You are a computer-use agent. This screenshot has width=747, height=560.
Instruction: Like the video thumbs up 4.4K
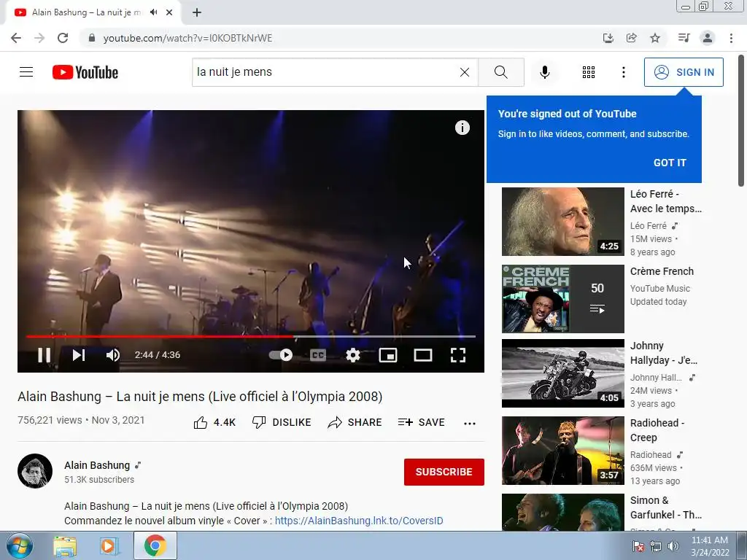click(x=214, y=422)
